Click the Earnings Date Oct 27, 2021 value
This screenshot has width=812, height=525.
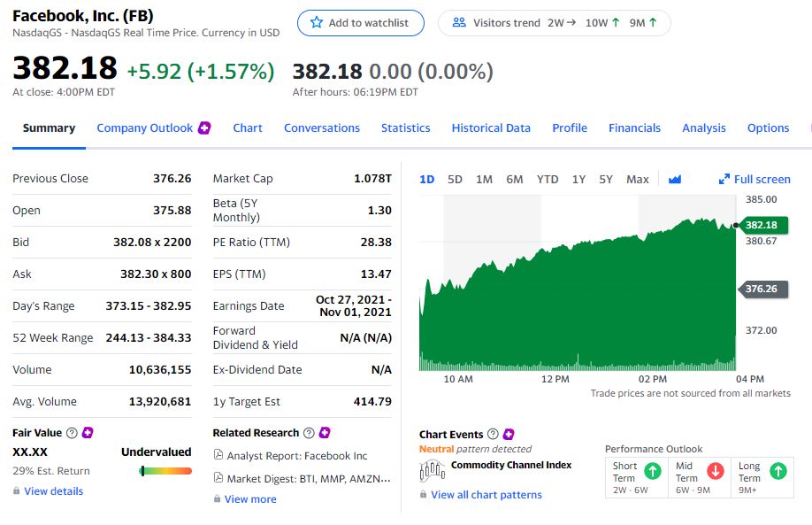[354, 305]
